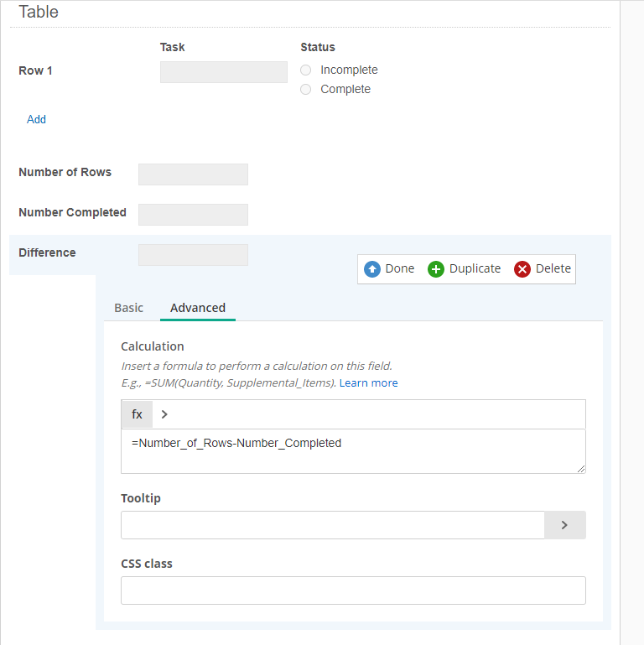
Task: Select the Incomplete radio button
Action: coord(305,70)
